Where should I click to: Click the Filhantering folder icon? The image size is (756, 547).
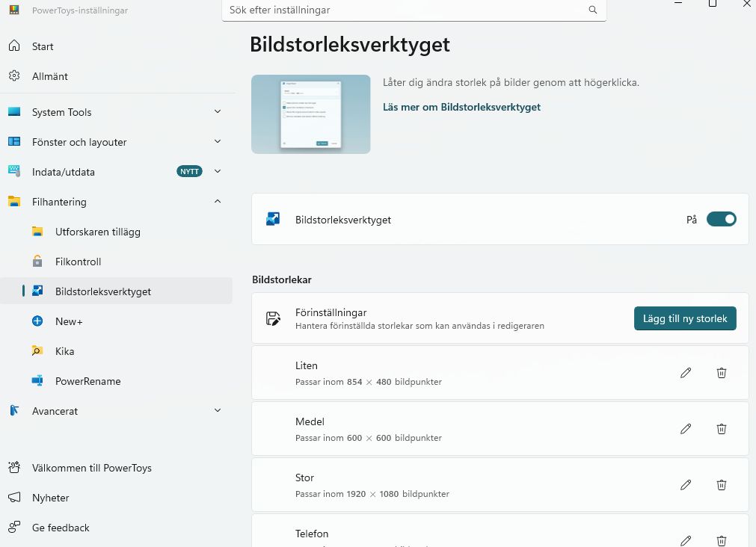coord(14,202)
